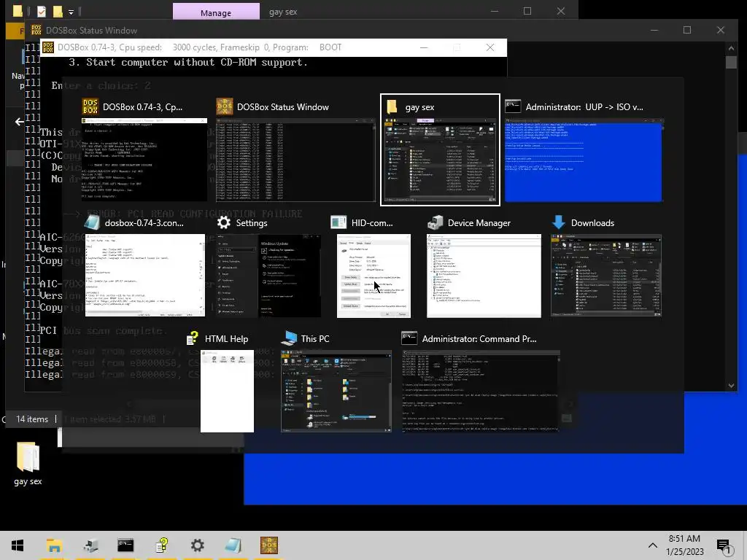This screenshot has height=560, width=747.
Task: Click the Explorer back arrow behind the switcher
Action: [x=20, y=122]
